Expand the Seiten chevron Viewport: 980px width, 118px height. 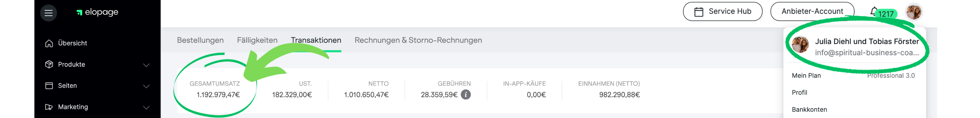[146, 86]
